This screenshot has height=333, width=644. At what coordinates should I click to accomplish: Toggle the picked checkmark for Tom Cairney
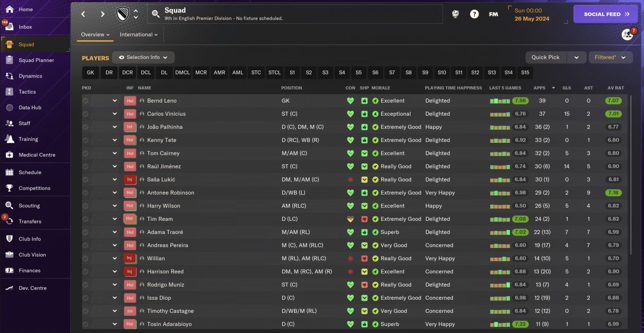86,153
